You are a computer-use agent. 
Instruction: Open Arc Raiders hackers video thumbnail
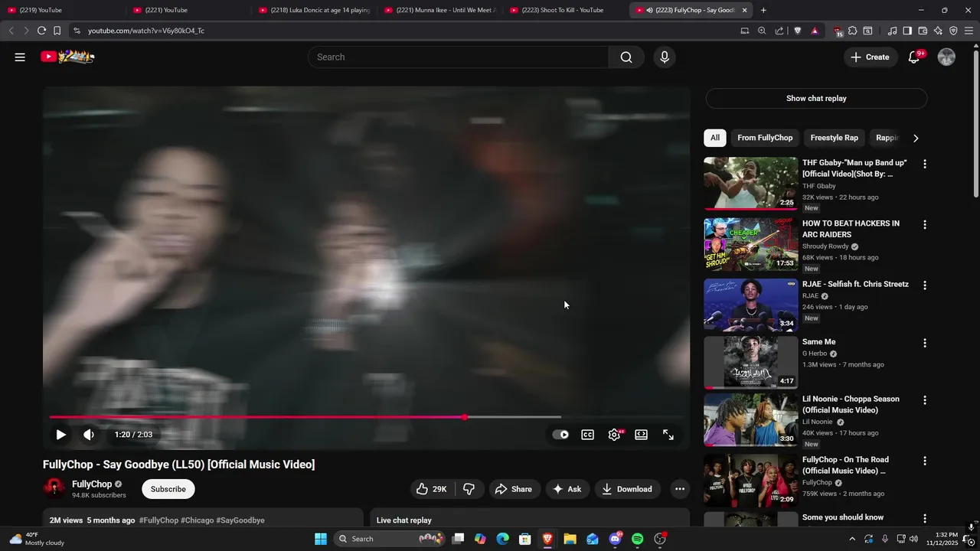pyautogui.click(x=750, y=244)
